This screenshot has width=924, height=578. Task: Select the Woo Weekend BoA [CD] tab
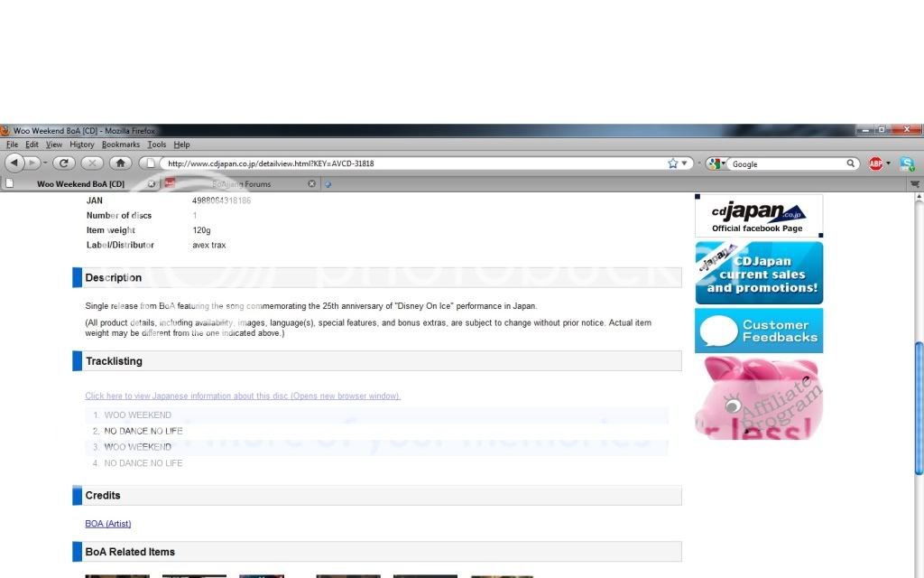click(x=80, y=184)
